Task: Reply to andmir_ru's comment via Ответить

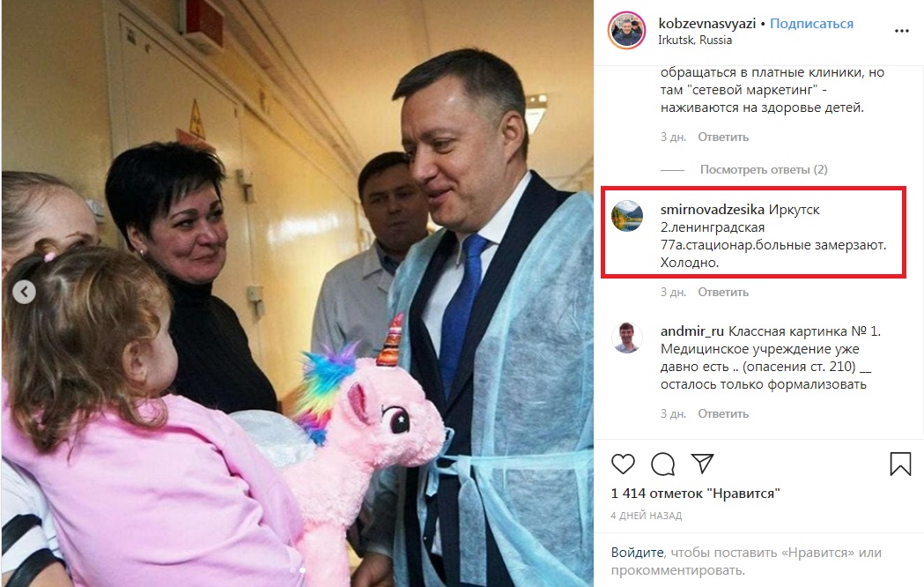Action: 723,413
